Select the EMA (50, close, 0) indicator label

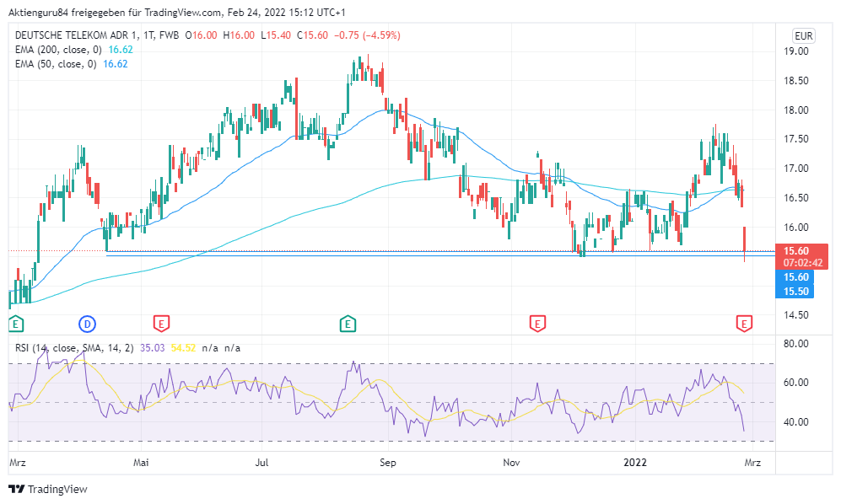pos(56,64)
